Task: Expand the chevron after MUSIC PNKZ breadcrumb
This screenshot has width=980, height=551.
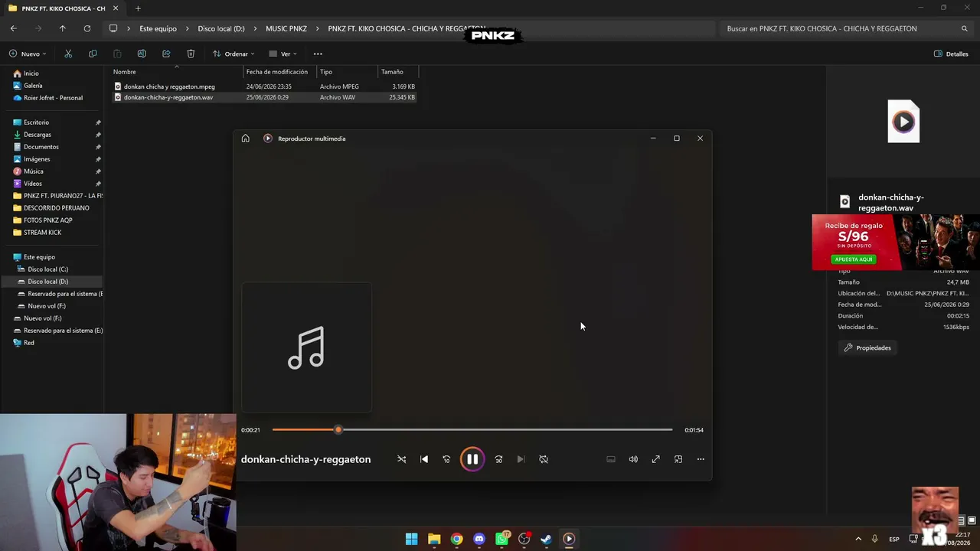Action: point(318,28)
